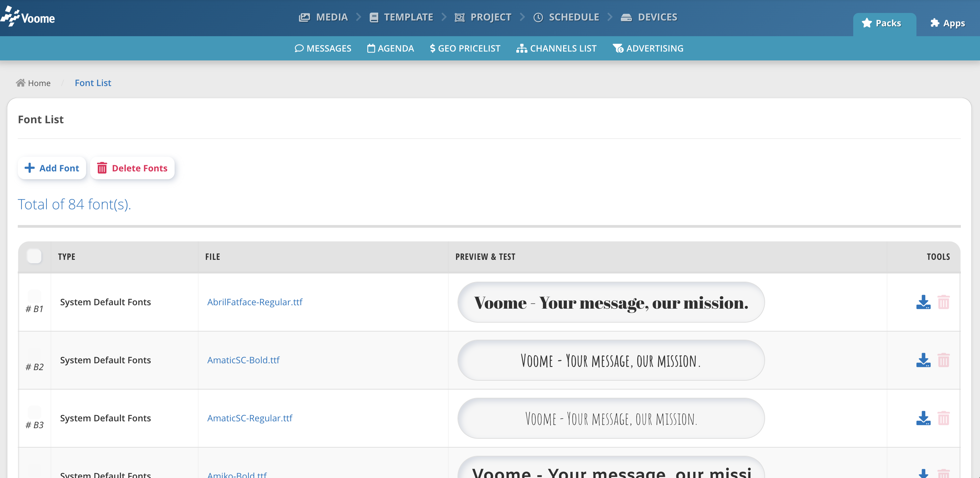Screen dimensions: 980x478
Task: Download the AmaticSC-Bold font
Action: (923, 360)
